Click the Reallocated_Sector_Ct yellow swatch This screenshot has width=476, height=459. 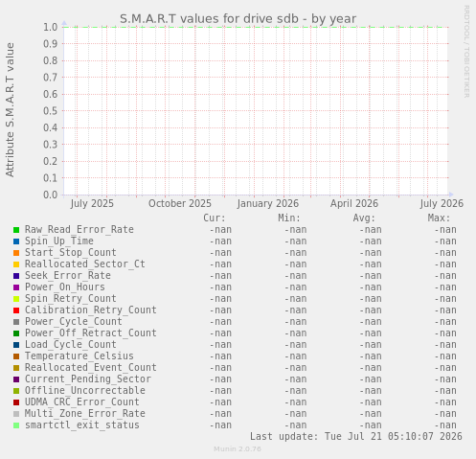[x=16, y=264]
